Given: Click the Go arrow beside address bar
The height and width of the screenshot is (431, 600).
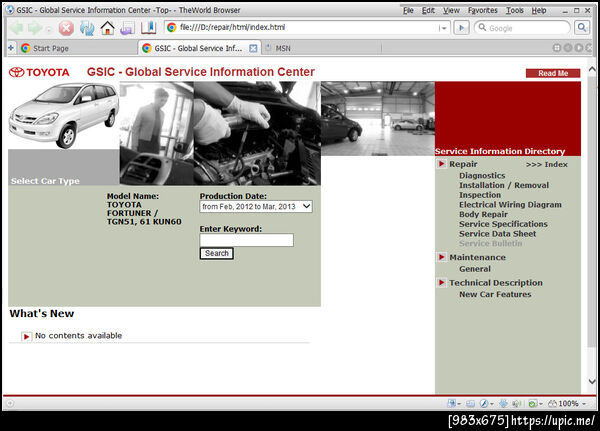Looking at the screenshot, I should tap(461, 28).
